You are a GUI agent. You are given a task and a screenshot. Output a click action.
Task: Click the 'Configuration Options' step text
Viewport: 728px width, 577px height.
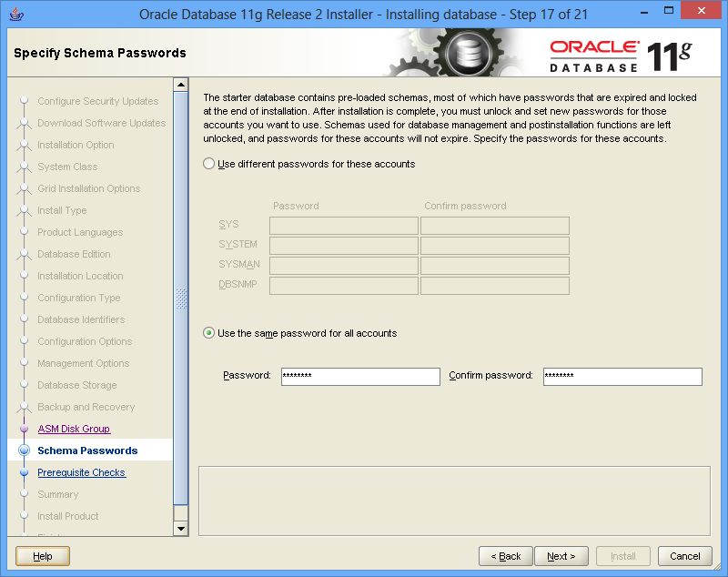pyautogui.click(x=85, y=341)
